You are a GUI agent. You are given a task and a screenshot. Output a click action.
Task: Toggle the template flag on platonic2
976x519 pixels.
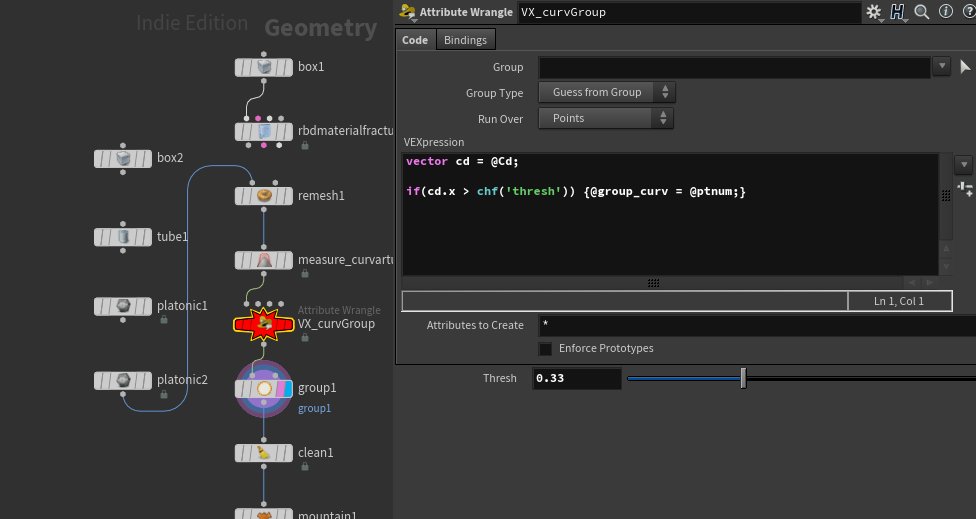coord(139,380)
